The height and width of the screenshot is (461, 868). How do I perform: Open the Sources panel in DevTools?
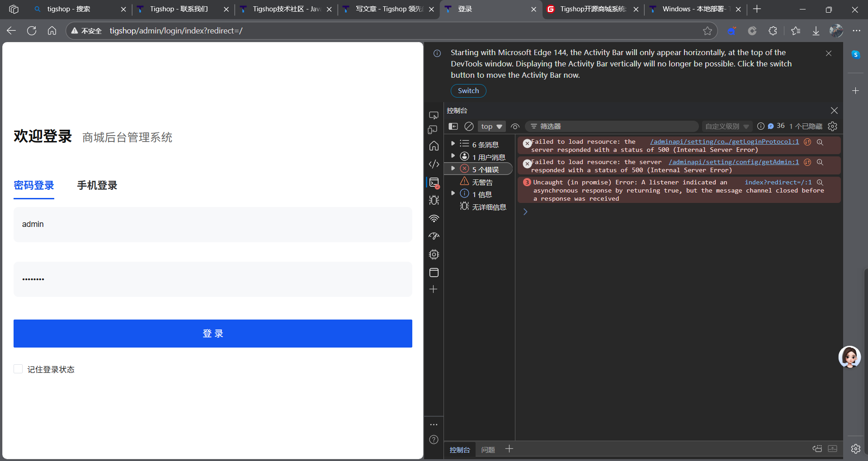tap(434, 164)
